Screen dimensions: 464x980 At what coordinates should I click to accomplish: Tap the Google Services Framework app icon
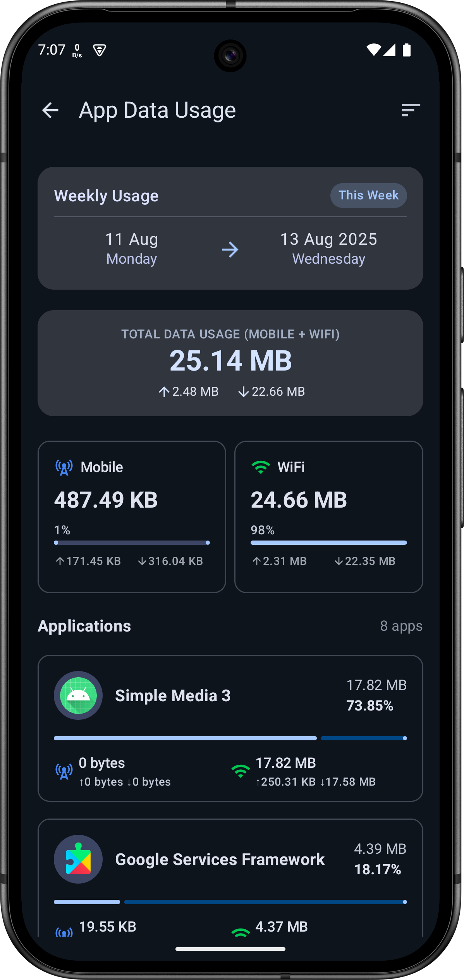(x=78, y=859)
